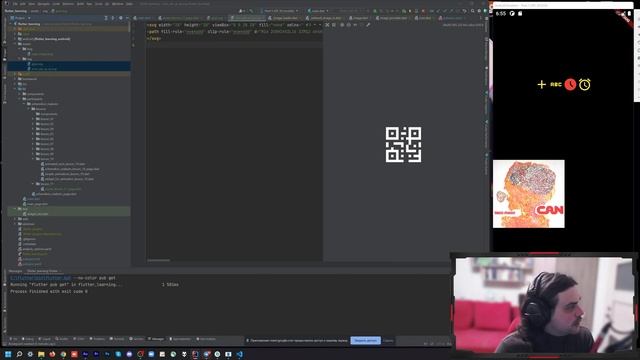Click the red Stop button in toolbar
This screenshot has height=360, width=640.
(x=423, y=11)
